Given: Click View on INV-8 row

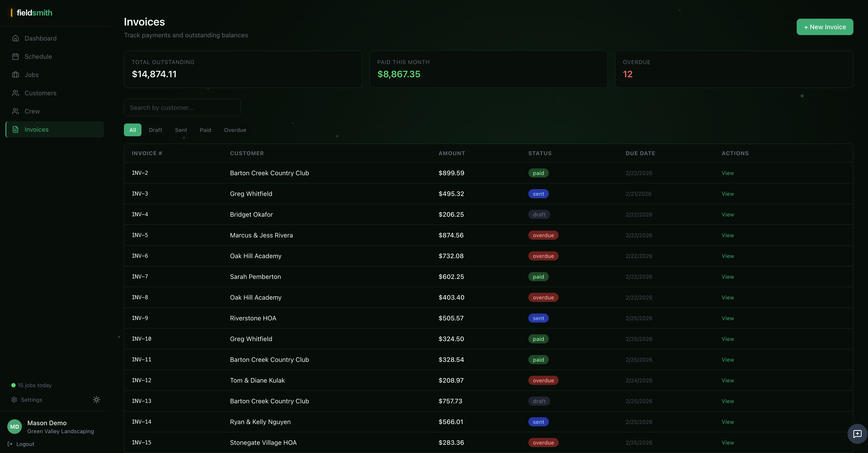Looking at the screenshot, I should [728, 298].
